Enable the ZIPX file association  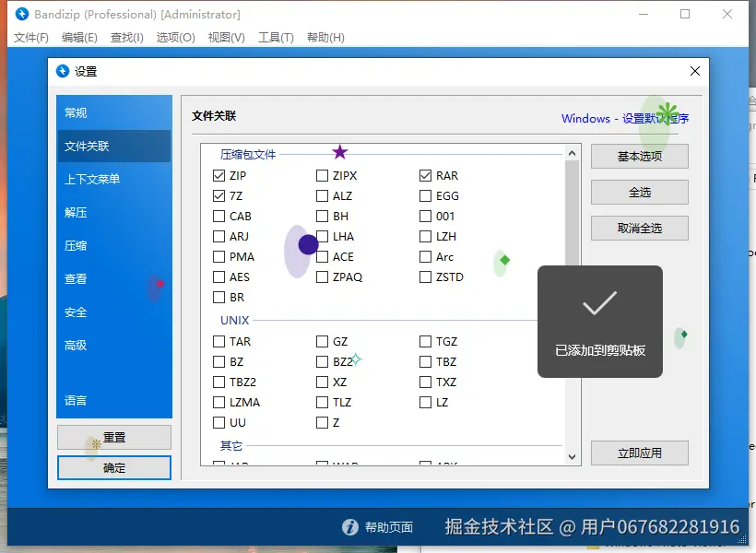322,175
